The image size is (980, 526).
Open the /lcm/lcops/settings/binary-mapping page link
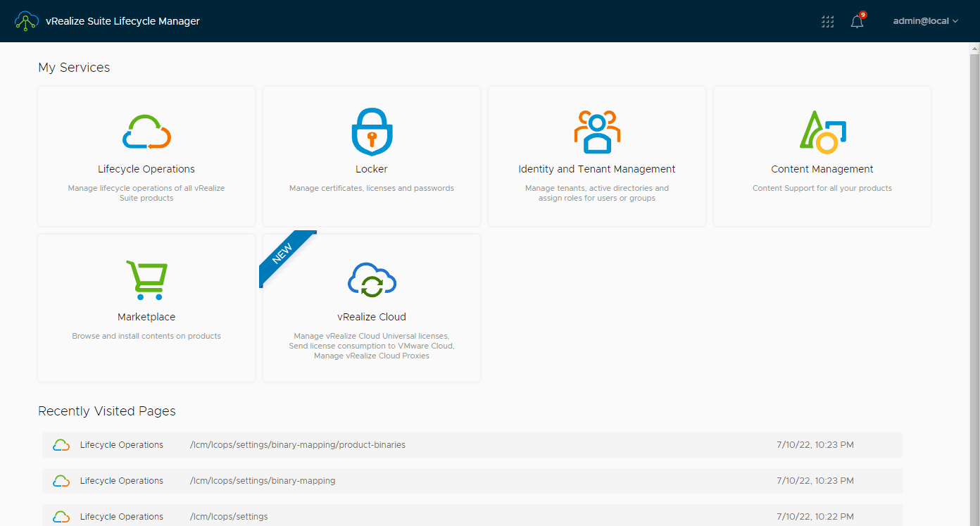263,480
